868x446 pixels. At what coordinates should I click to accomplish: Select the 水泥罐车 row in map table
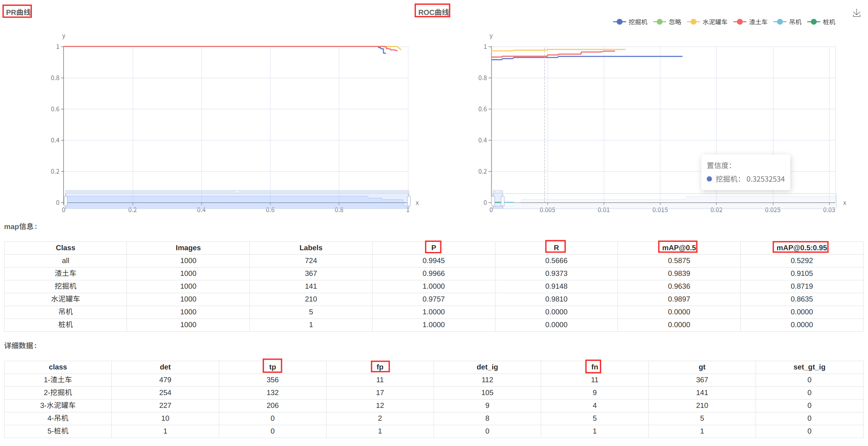tap(66, 299)
